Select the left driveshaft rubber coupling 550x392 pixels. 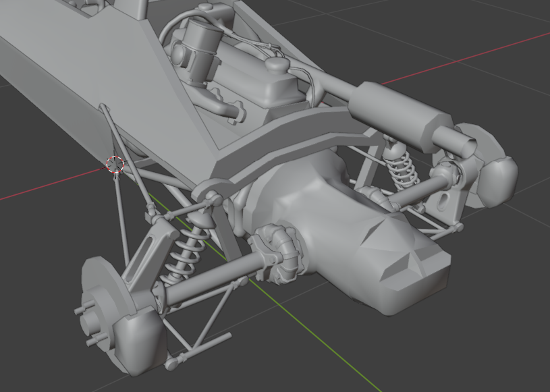pos(279,253)
